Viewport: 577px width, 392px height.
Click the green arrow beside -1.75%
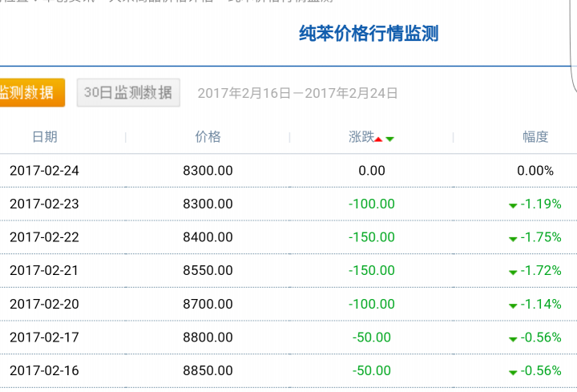(x=513, y=239)
